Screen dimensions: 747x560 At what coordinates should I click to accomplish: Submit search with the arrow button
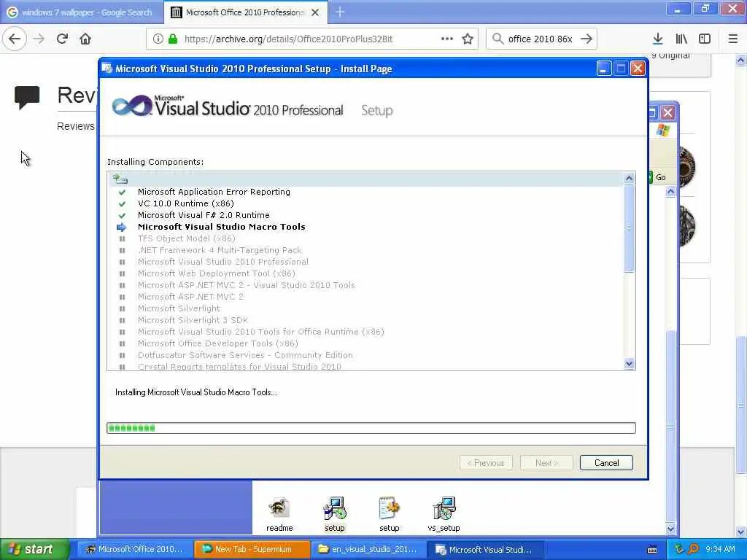click(x=587, y=39)
